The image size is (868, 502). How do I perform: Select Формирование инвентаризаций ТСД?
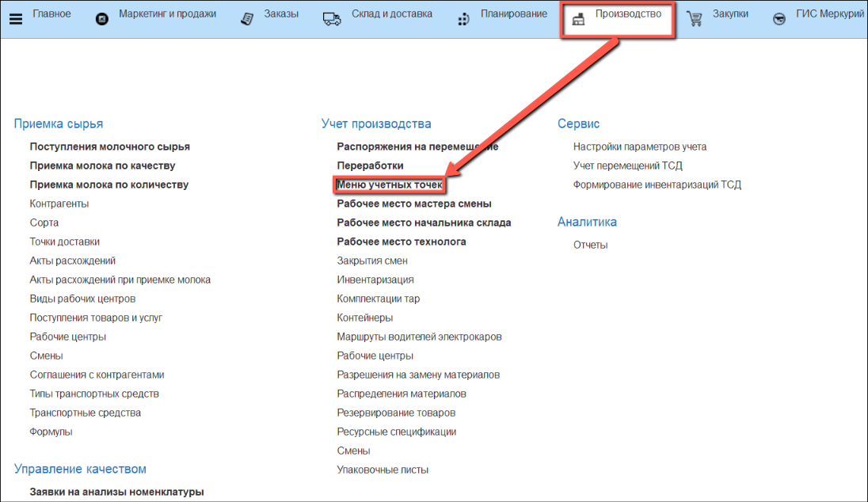[657, 184]
